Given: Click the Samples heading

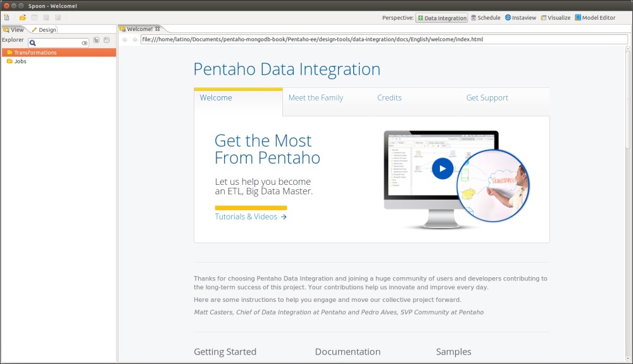Looking at the screenshot, I should (453, 352).
